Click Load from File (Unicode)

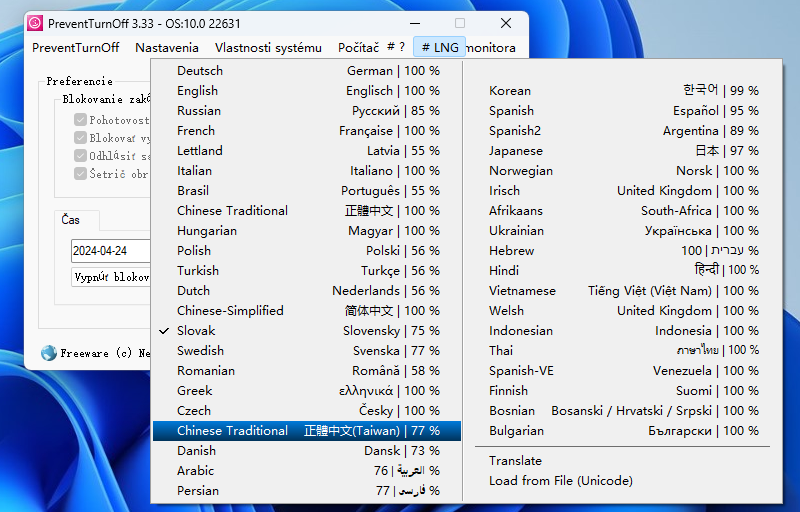click(x=560, y=481)
